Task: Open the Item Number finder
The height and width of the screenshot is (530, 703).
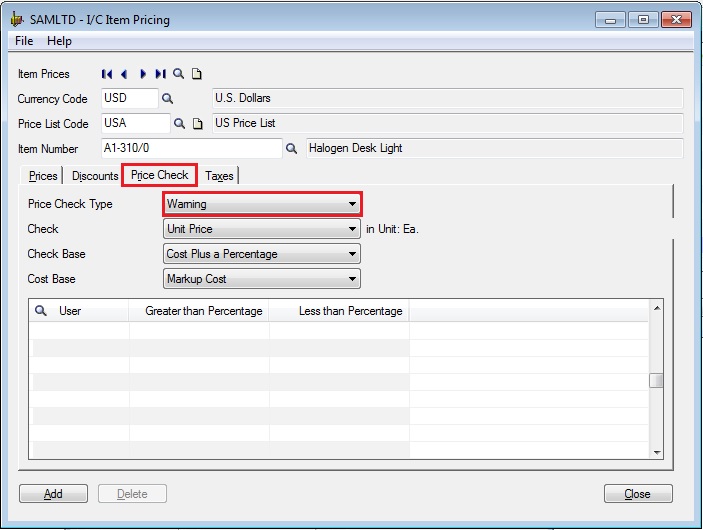Action: [x=291, y=148]
